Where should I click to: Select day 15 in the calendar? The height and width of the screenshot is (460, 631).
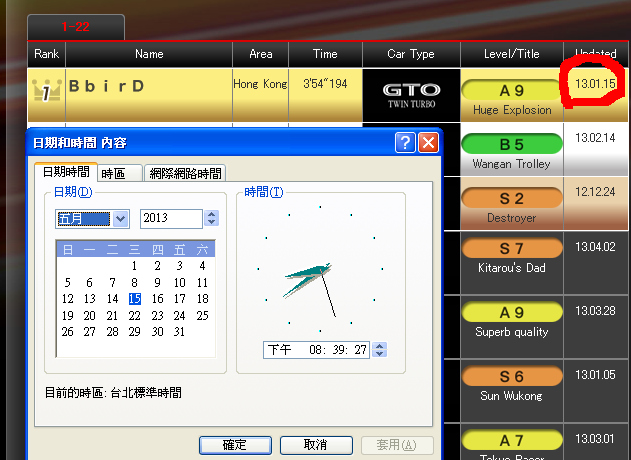[x=134, y=299]
